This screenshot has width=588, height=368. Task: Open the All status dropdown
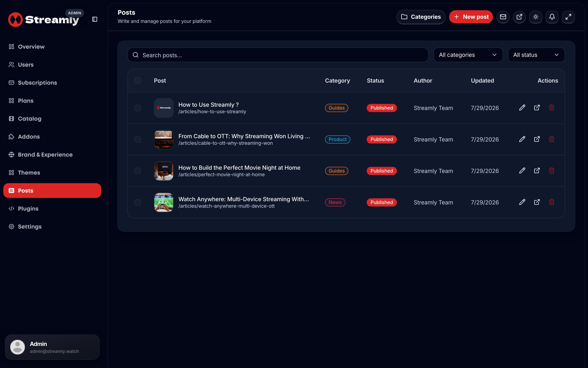coord(536,55)
